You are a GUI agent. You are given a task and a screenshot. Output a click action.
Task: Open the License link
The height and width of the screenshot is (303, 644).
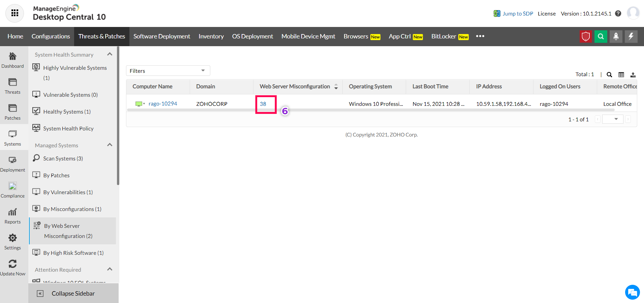(547, 13)
